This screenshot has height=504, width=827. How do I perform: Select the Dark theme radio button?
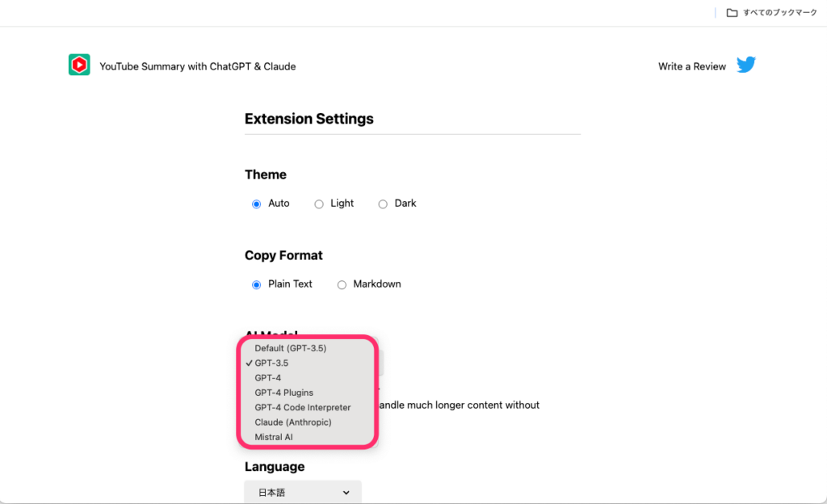point(382,204)
